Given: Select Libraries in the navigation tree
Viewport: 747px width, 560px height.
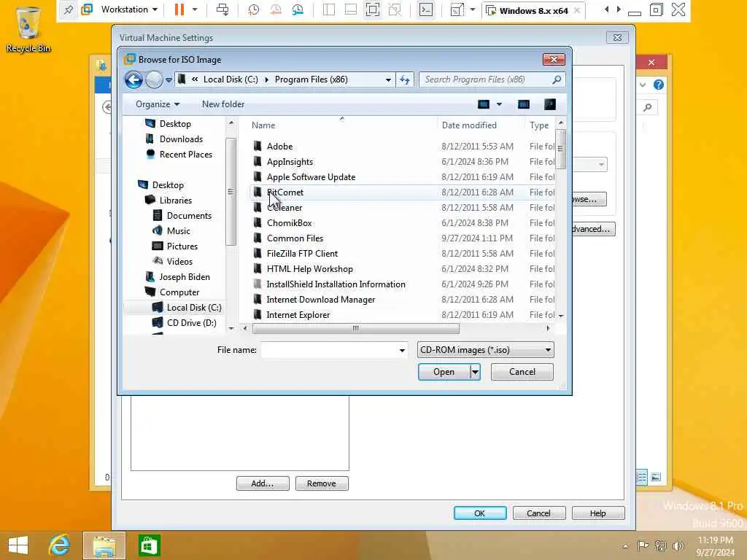Looking at the screenshot, I should pyautogui.click(x=175, y=201).
